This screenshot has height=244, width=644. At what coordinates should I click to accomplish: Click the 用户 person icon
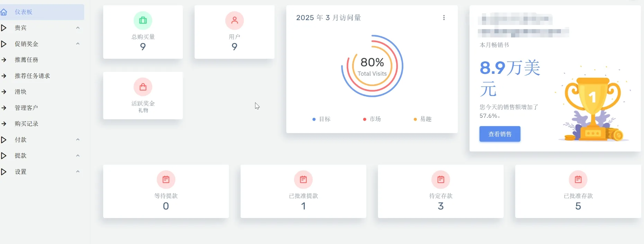tap(234, 20)
